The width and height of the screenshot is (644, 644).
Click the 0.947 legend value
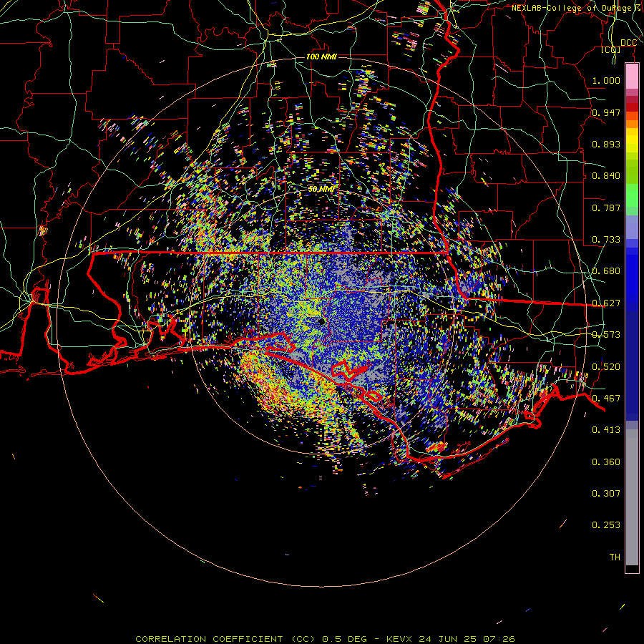[x=606, y=112]
